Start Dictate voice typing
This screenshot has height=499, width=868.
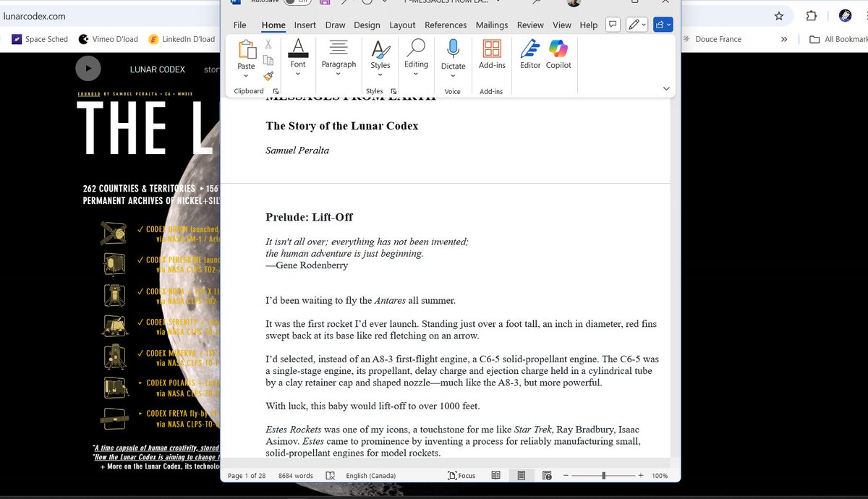coord(453,54)
